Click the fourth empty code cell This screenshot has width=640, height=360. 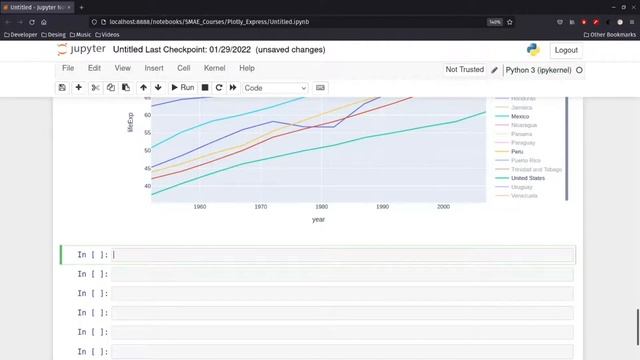342,313
